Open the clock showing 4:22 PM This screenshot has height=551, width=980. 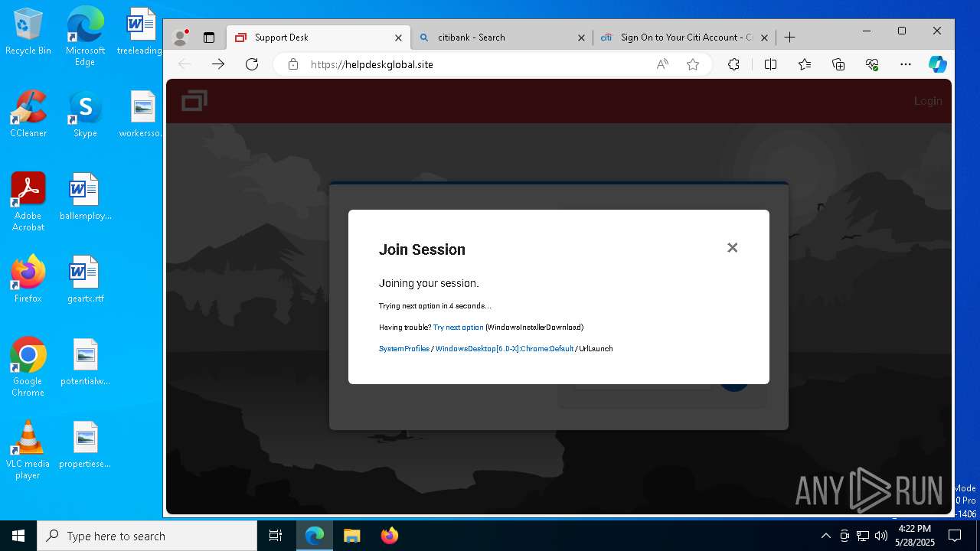[x=915, y=536]
